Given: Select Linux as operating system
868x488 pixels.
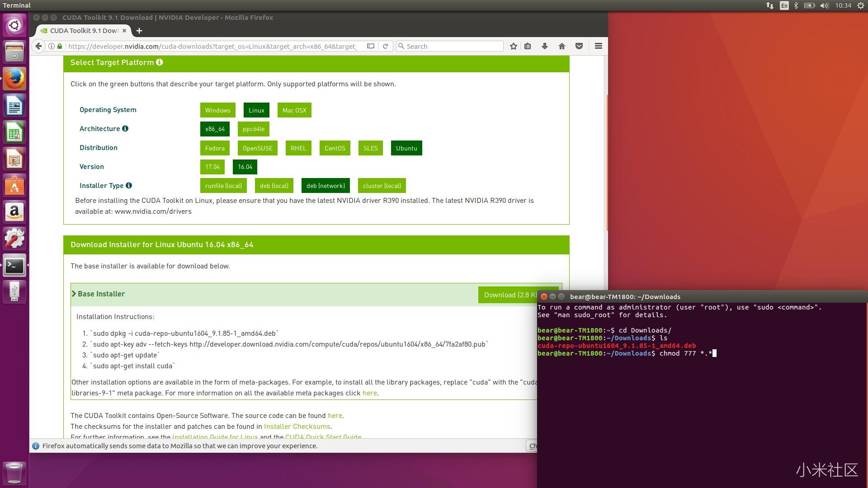Looking at the screenshot, I should click(x=256, y=110).
